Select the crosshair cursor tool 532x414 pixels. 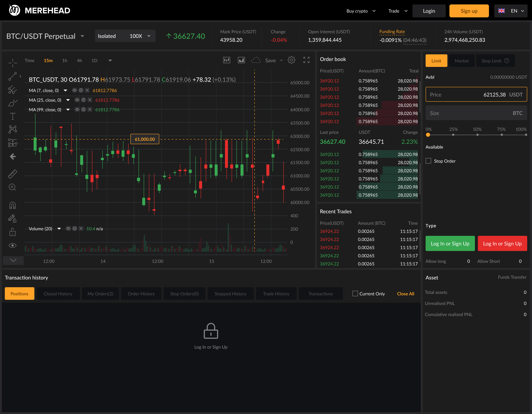pos(13,63)
